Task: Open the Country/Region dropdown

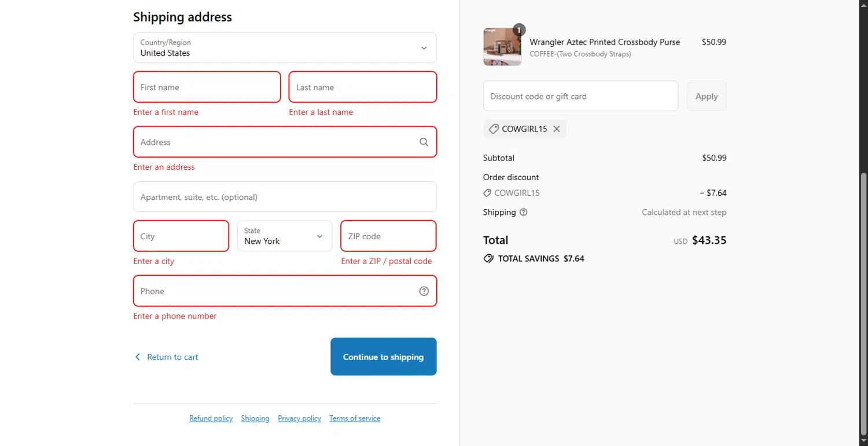Action: tap(285, 47)
